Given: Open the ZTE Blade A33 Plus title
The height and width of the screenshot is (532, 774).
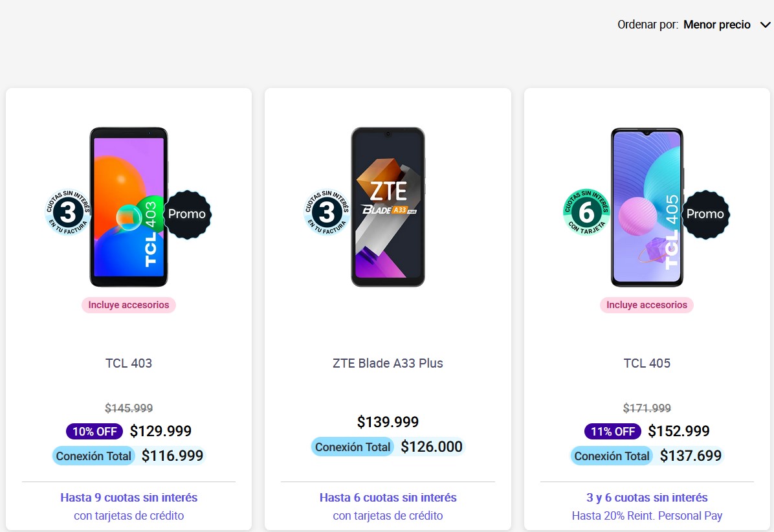Looking at the screenshot, I should click(388, 363).
